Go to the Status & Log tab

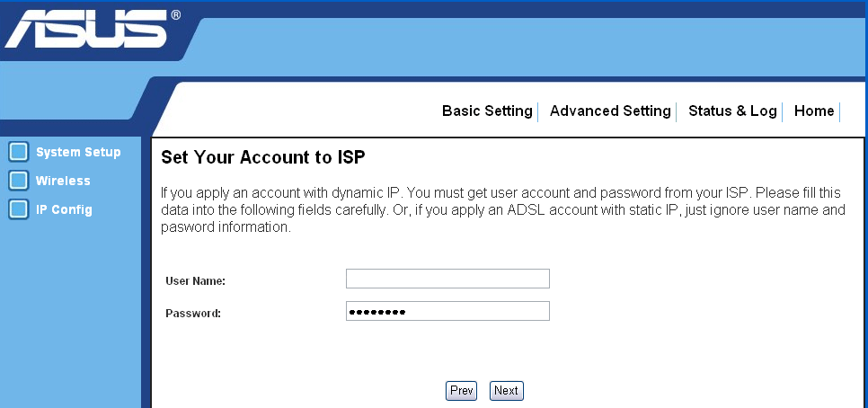tap(732, 111)
